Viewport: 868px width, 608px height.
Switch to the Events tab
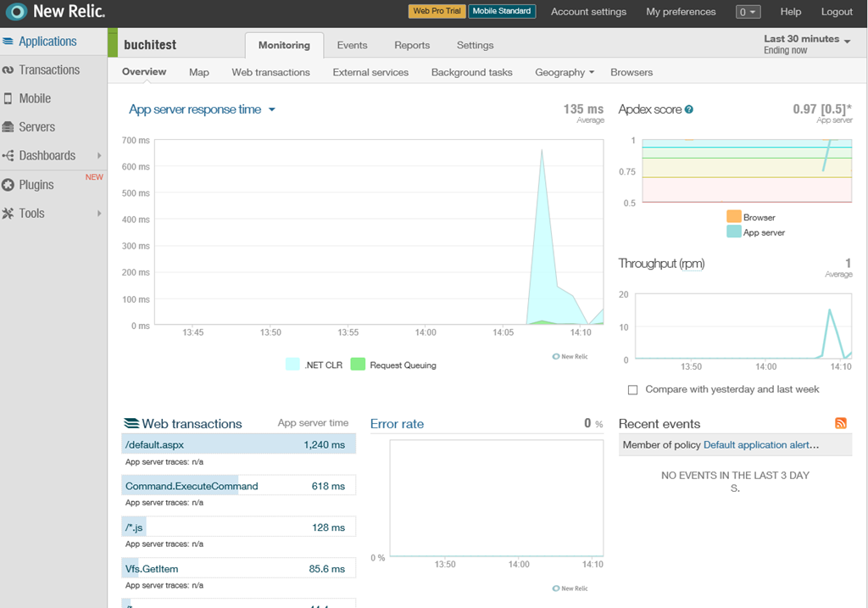[352, 46]
